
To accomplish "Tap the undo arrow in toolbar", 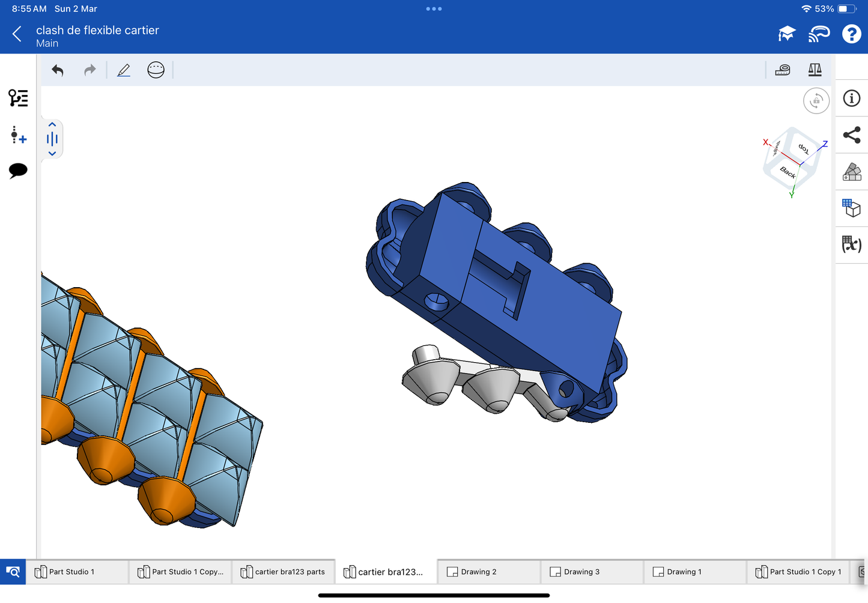I will click(x=58, y=70).
